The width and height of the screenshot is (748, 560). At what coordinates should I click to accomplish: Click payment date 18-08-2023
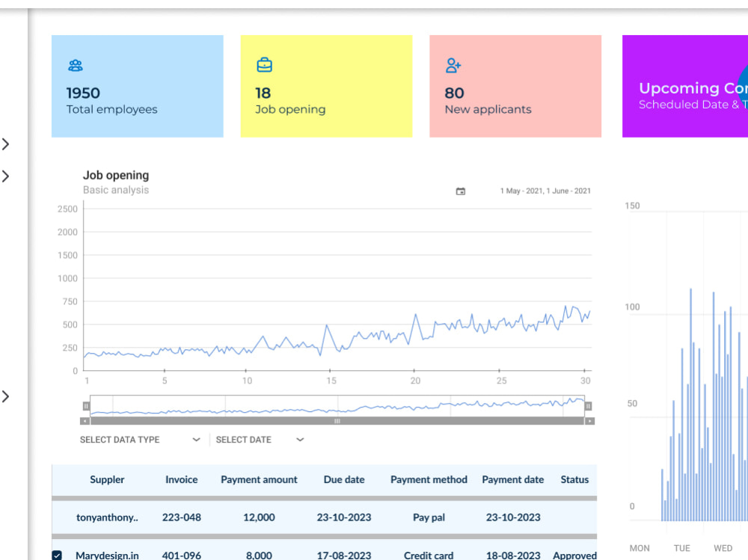point(513,556)
